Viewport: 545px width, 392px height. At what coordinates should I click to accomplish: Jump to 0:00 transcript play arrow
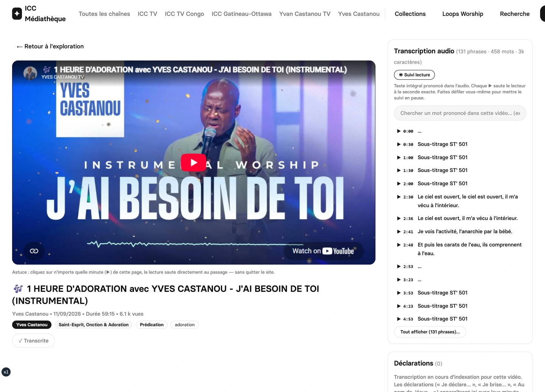(x=399, y=131)
